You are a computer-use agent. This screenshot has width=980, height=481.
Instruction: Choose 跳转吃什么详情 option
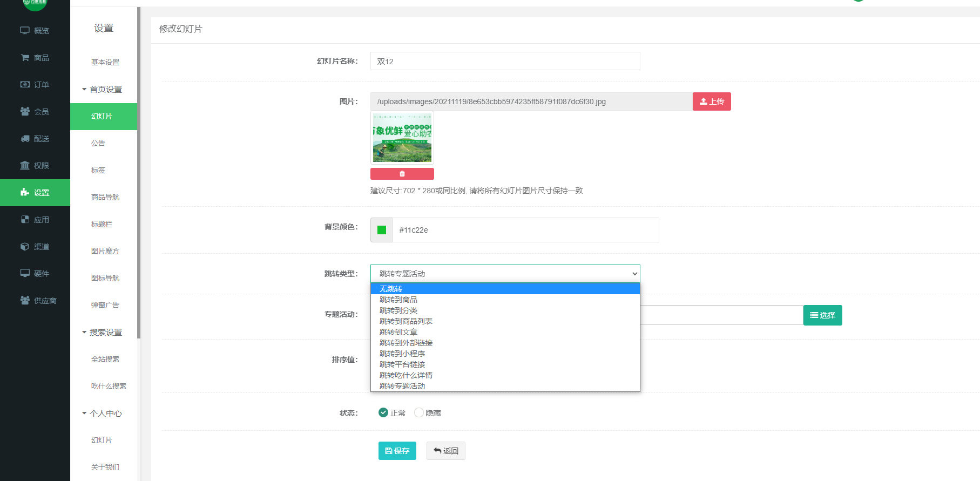coord(505,375)
